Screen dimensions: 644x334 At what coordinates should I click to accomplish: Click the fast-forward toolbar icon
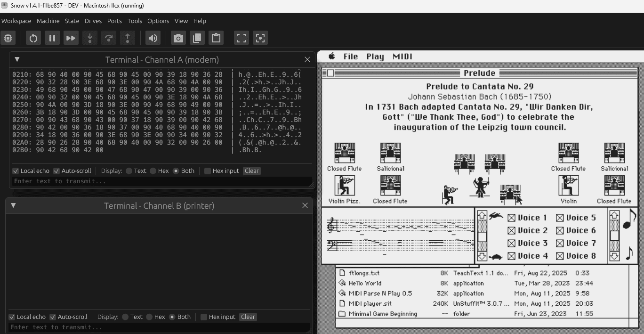[x=71, y=38]
